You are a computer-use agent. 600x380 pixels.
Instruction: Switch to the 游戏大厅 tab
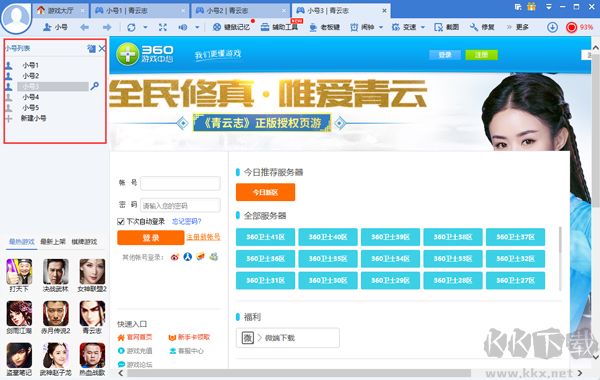[x=60, y=11]
